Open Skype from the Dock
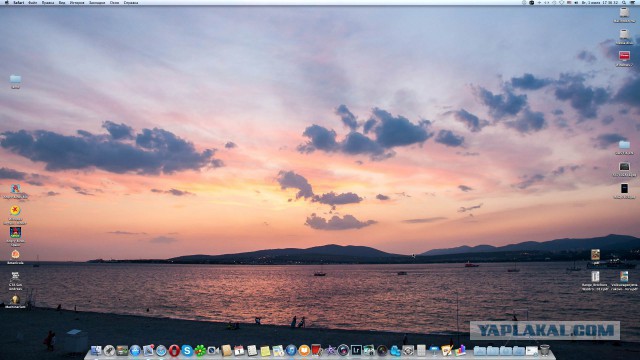 coord(187,350)
